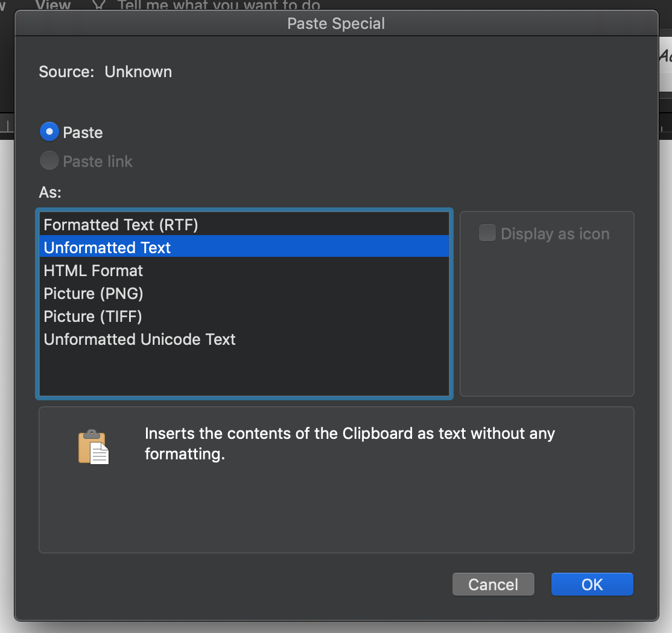Select Formatted Text (RTF) in list
672x633 pixels.
point(244,224)
